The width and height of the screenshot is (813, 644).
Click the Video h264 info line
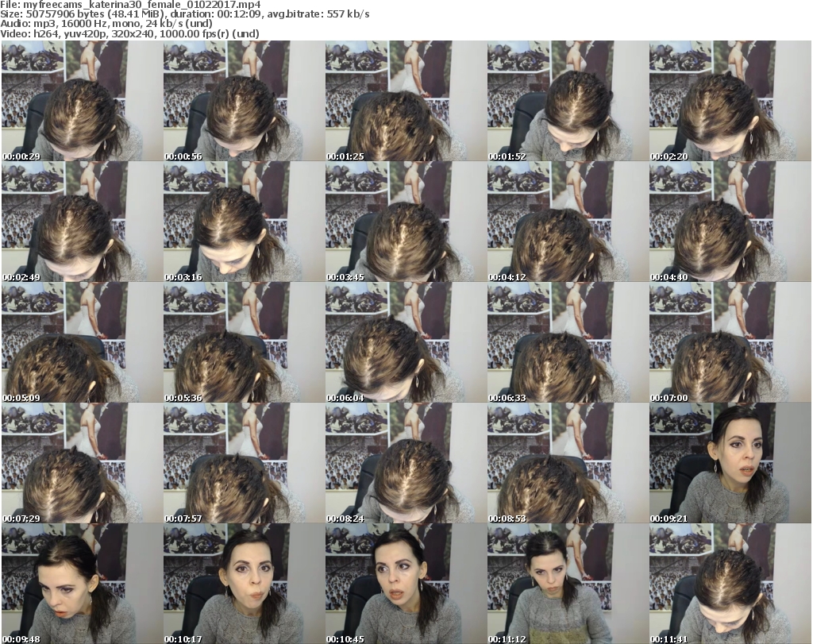(129, 33)
